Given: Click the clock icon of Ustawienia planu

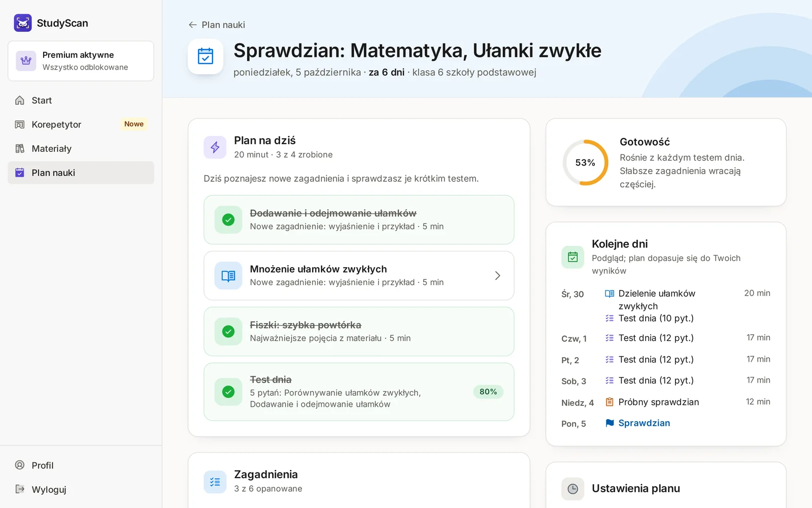Looking at the screenshot, I should click(573, 489).
